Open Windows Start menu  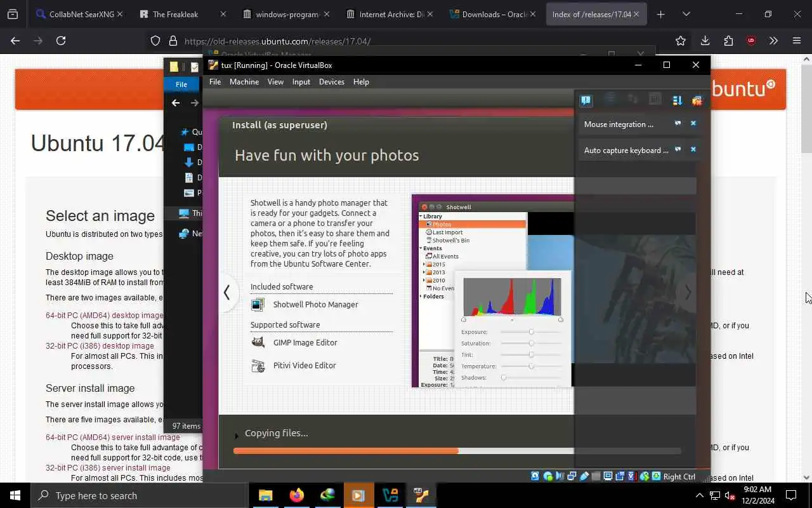pyautogui.click(x=15, y=495)
